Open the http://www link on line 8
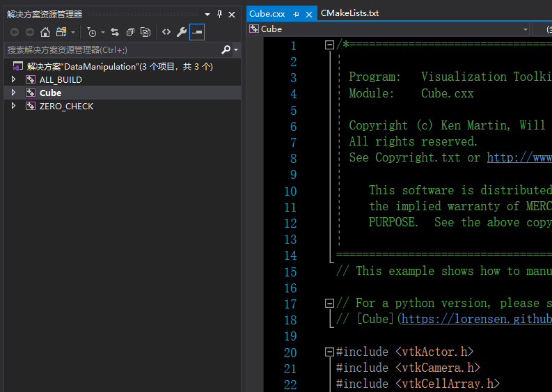The height and width of the screenshot is (392, 552). pos(519,157)
